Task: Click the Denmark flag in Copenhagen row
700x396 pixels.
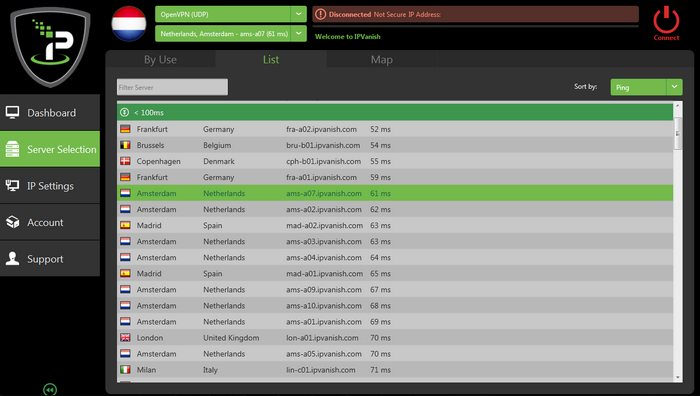Action: coord(125,161)
